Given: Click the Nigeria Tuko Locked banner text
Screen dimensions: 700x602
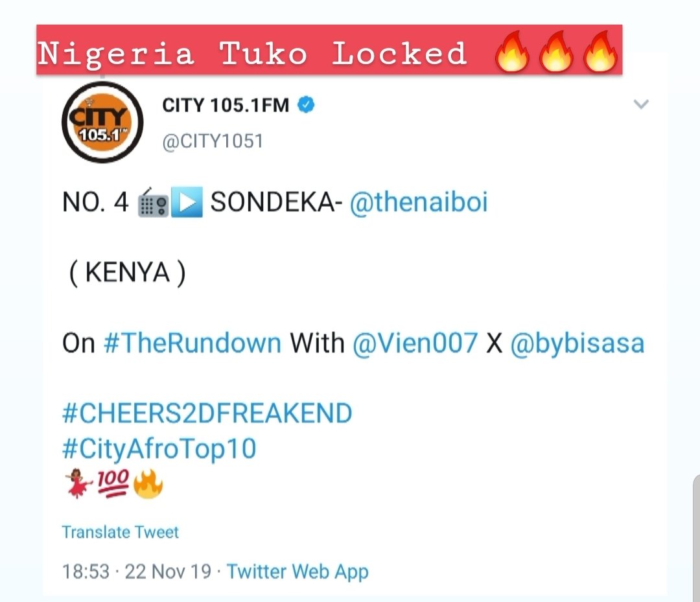Looking at the screenshot, I should [x=253, y=54].
